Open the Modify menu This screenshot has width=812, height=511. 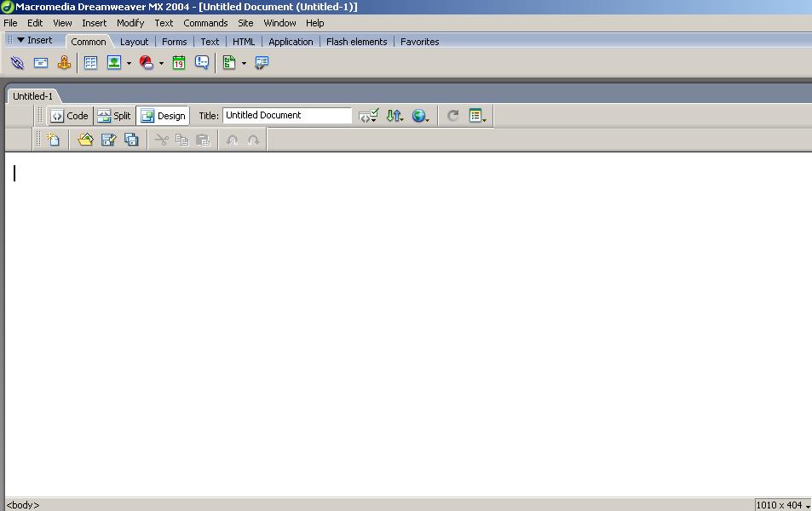click(x=130, y=23)
